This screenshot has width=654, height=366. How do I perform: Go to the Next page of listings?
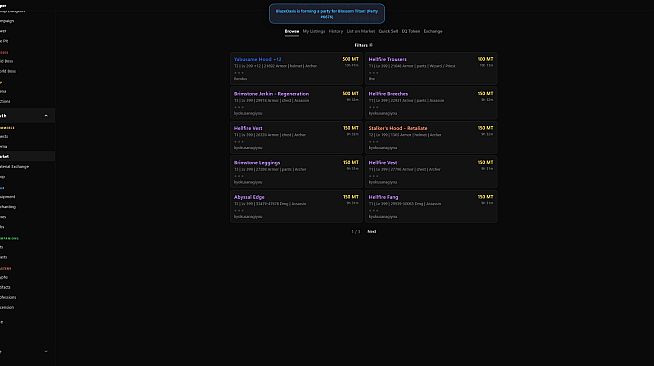point(372,231)
